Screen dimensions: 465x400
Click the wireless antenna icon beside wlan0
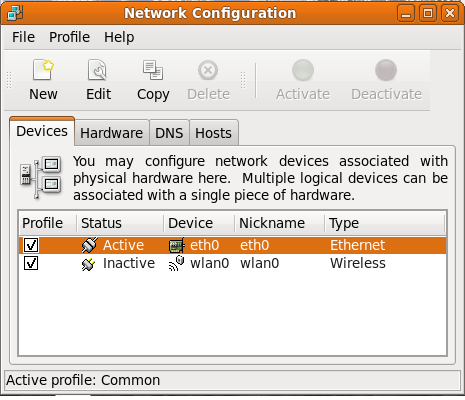coord(177,263)
